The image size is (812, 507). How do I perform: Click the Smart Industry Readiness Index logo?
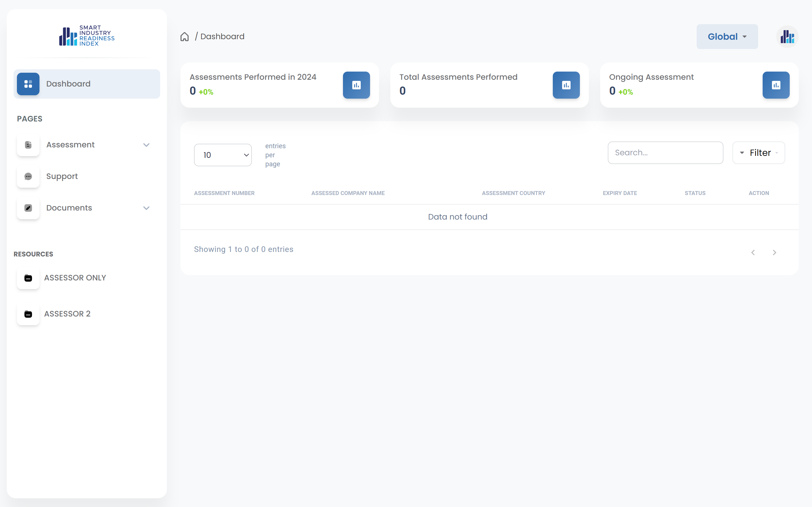[x=87, y=36]
